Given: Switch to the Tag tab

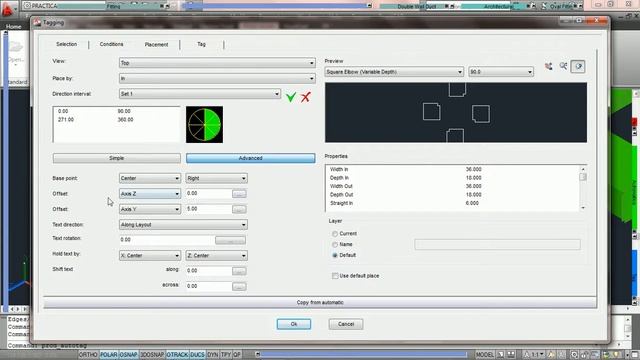Looking at the screenshot, I should [x=202, y=44].
